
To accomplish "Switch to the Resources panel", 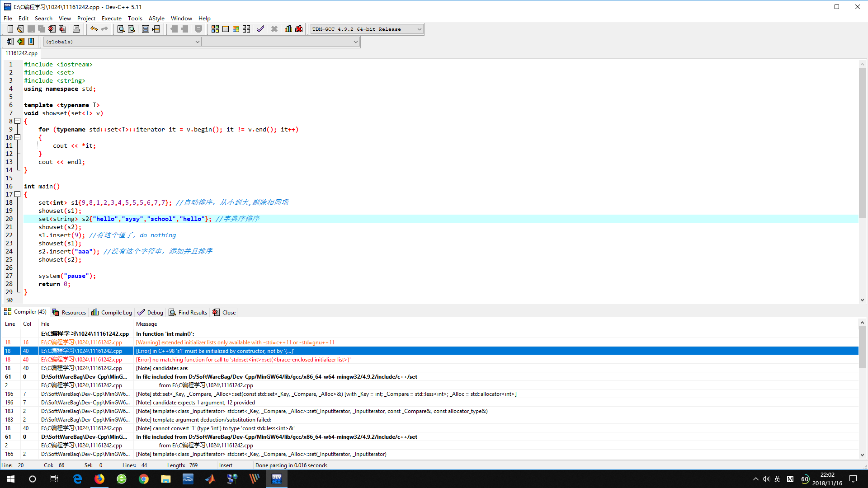I will (69, 312).
